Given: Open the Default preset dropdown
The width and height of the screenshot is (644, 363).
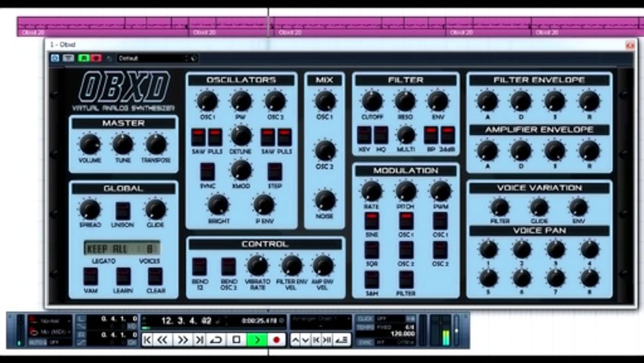Looking at the screenshot, I should coord(153,58).
